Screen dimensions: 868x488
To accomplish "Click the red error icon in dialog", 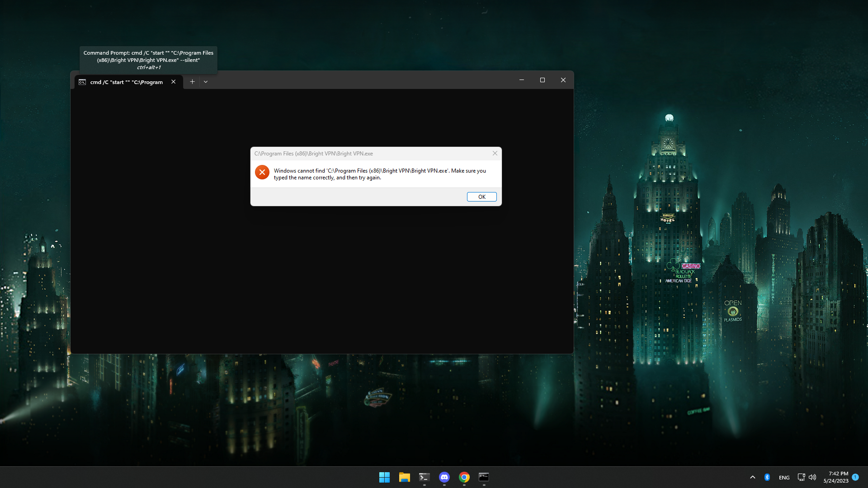I will pyautogui.click(x=262, y=172).
